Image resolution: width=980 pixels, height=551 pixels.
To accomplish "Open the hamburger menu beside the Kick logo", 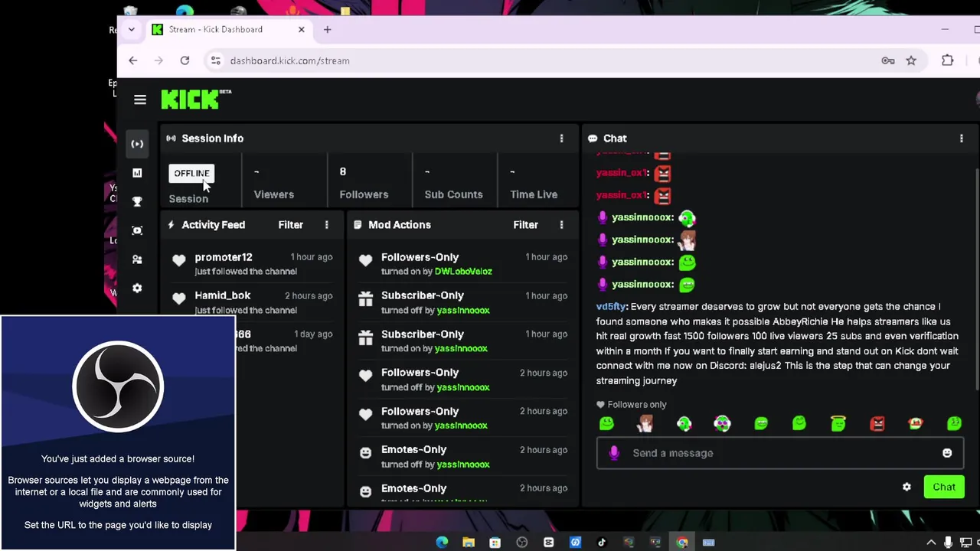I will 139,99.
